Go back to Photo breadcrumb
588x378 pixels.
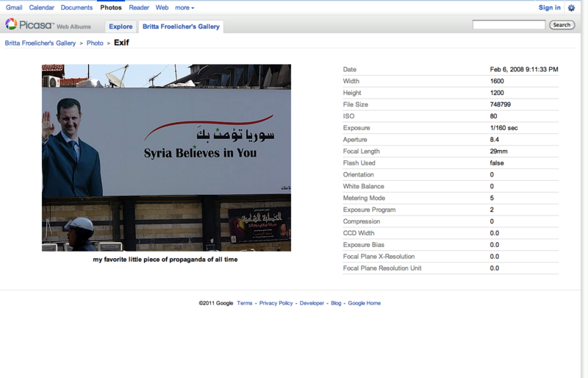[x=95, y=43]
